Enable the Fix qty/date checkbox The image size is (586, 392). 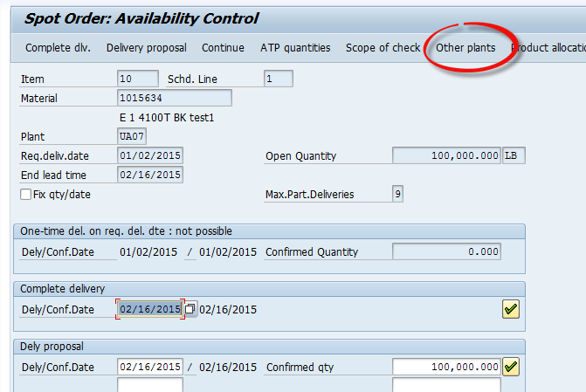[x=25, y=195]
